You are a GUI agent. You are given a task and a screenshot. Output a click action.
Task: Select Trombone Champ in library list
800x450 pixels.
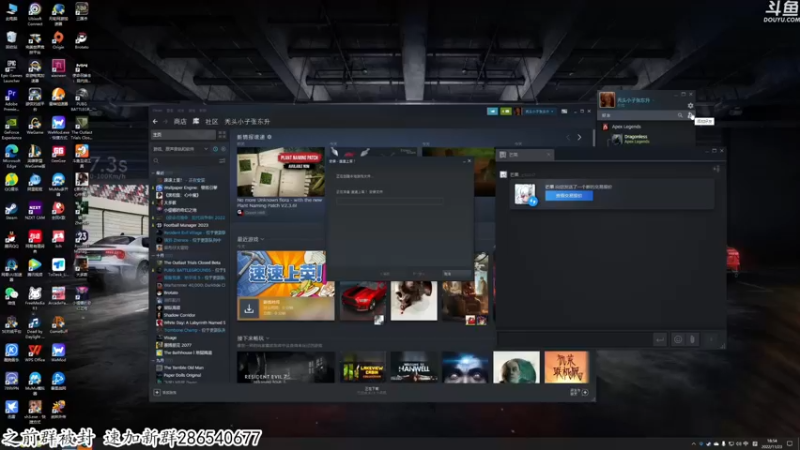point(190,330)
